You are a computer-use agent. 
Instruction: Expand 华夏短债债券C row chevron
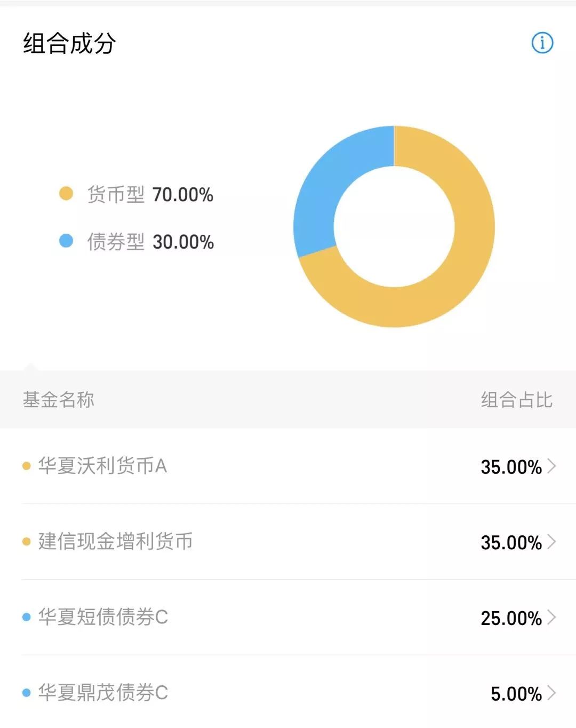[552, 618]
